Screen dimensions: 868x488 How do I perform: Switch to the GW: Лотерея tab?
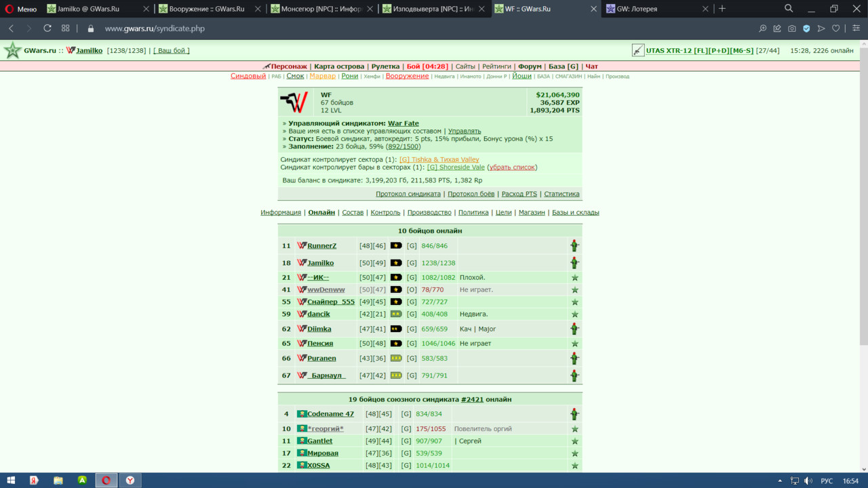point(657,9)
